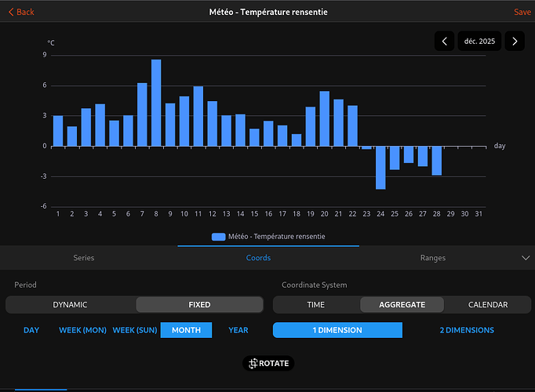The width and height of the screenshot is (535, 392).
Task: Choose the Time coordinate system
Action: click(x=316, y=304)
